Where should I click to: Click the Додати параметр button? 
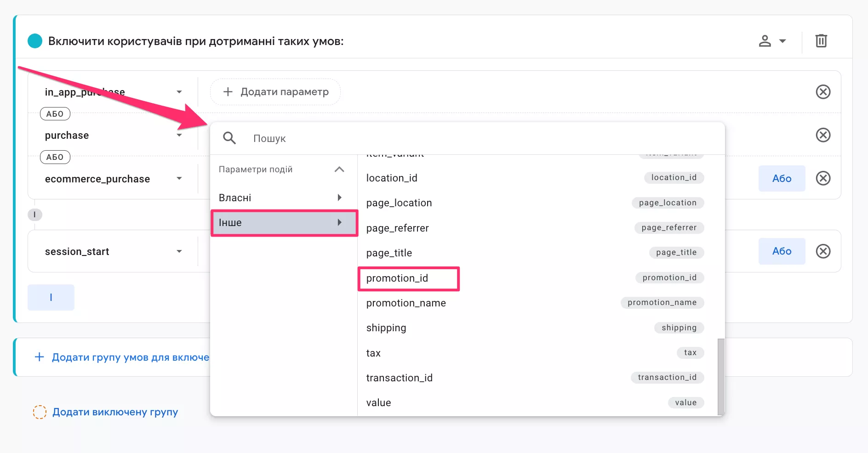[275, 92]
